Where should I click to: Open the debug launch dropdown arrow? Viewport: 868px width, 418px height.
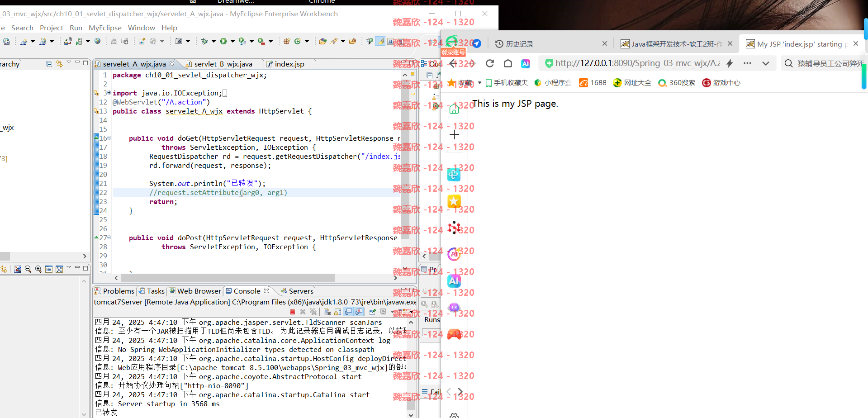[213, 41]
